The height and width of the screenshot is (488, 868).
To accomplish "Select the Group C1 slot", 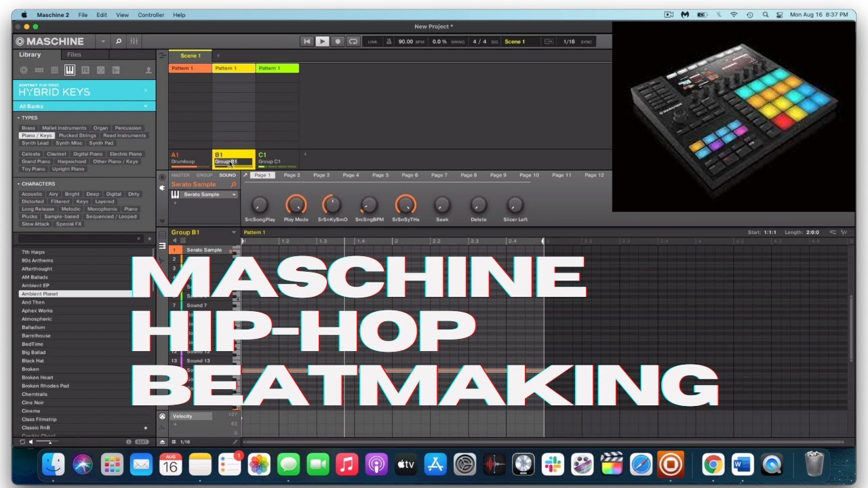I will [277, 159].
